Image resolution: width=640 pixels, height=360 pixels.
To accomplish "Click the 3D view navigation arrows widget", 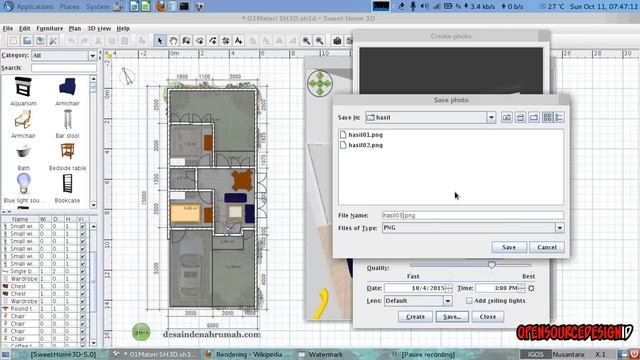I will click(320, 84).
